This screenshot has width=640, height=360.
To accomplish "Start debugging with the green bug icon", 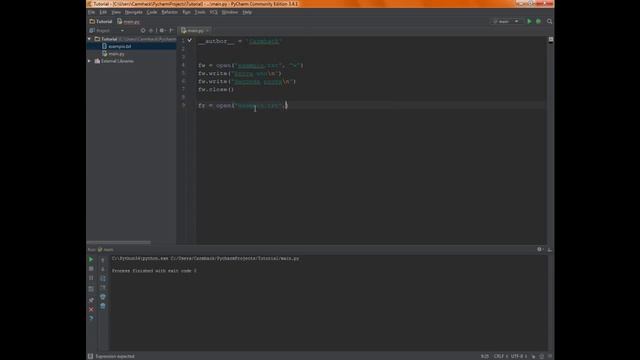I will pos(538,21).
